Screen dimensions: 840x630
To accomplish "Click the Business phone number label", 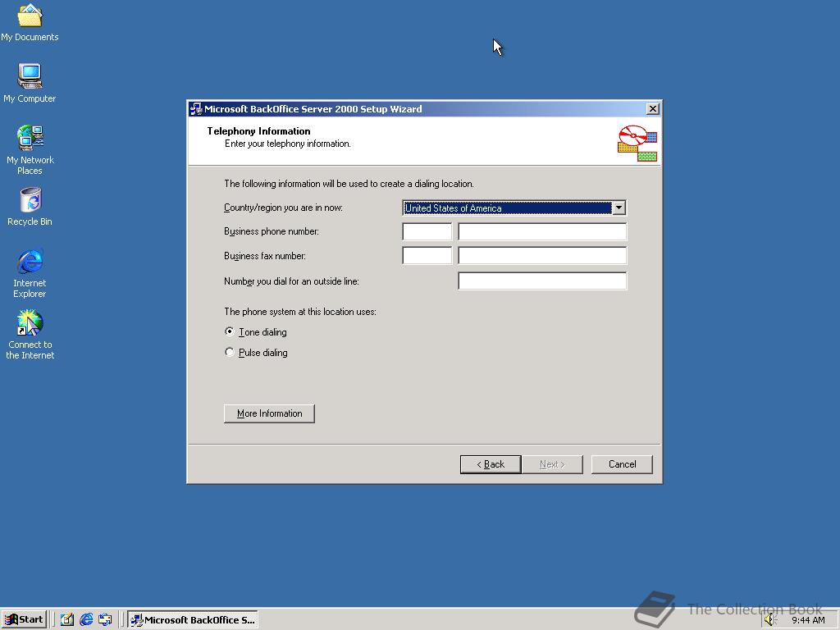I will tap(272, 231).
